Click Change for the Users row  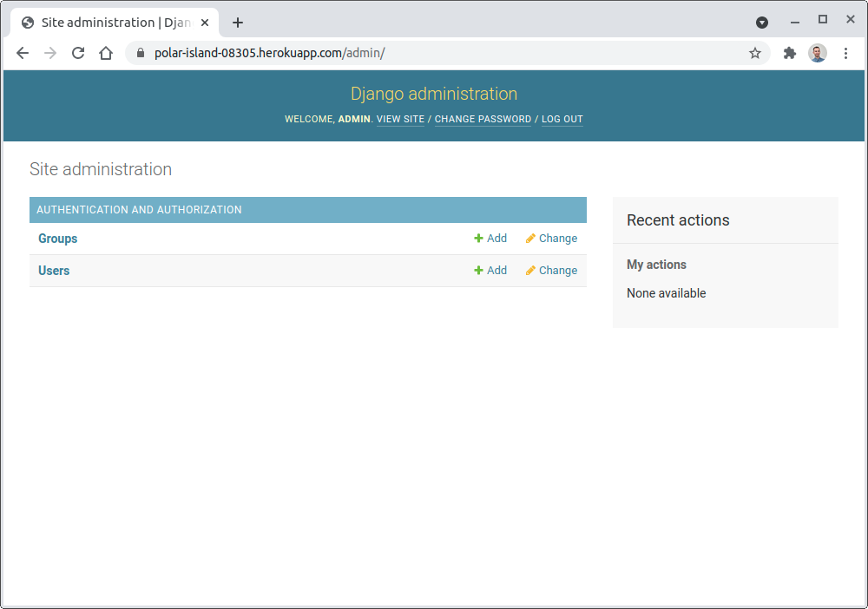(551, 271)
